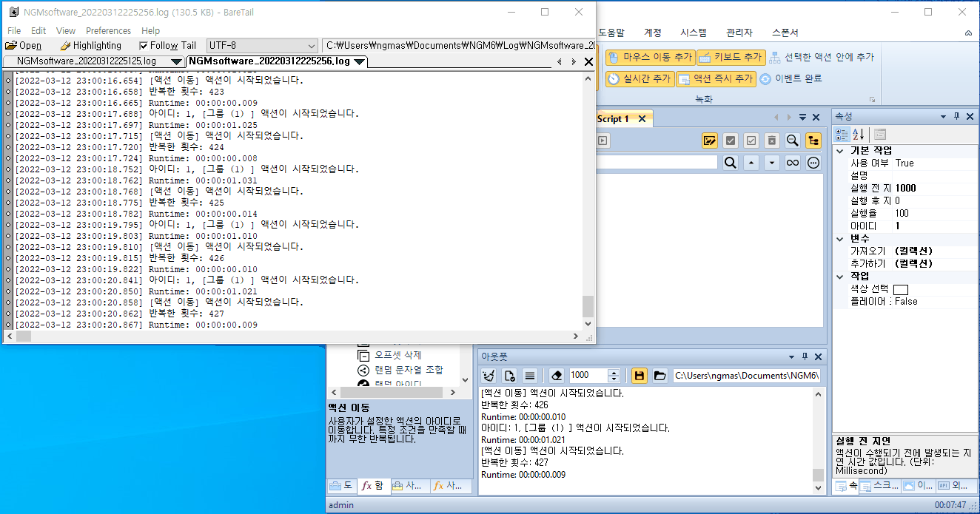Open the 시스템 ribbon tab
This screenshot has width=980, height=514.
694,33
